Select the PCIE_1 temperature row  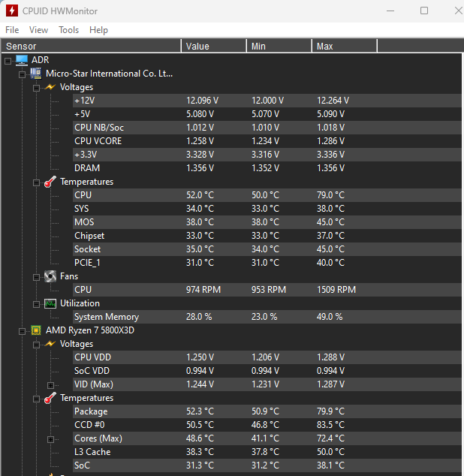(267, 263)
